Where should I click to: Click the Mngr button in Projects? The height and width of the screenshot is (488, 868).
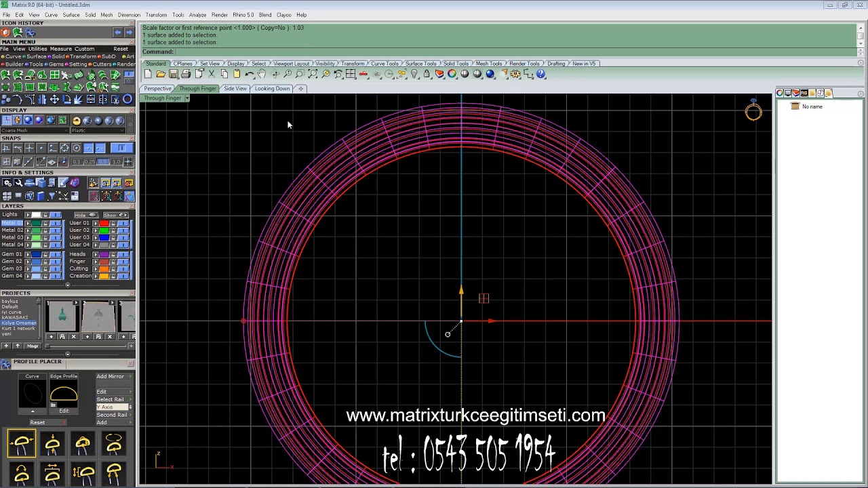click(33, 346)
